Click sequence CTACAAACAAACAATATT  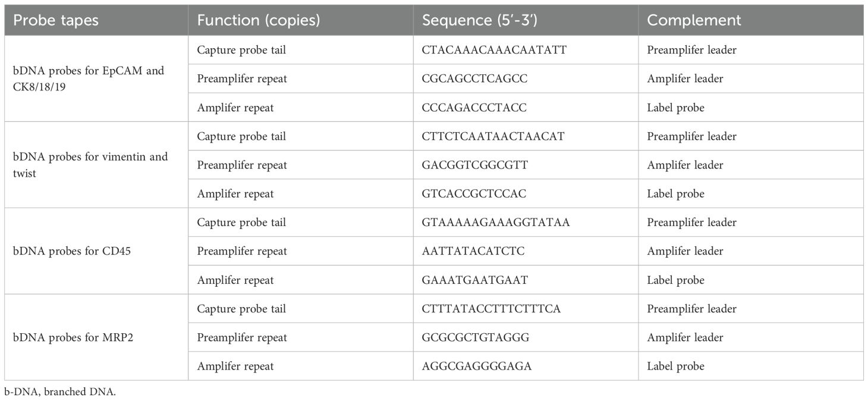point(494,50)
